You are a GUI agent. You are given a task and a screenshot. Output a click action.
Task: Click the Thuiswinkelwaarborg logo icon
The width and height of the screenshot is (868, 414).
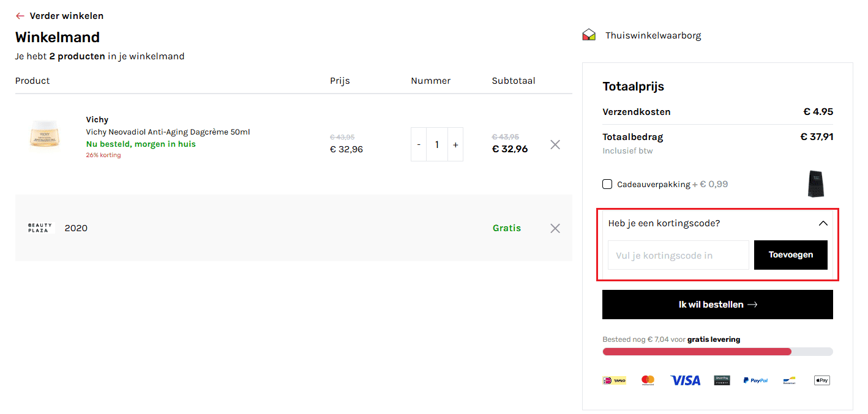tap(589, 35)
